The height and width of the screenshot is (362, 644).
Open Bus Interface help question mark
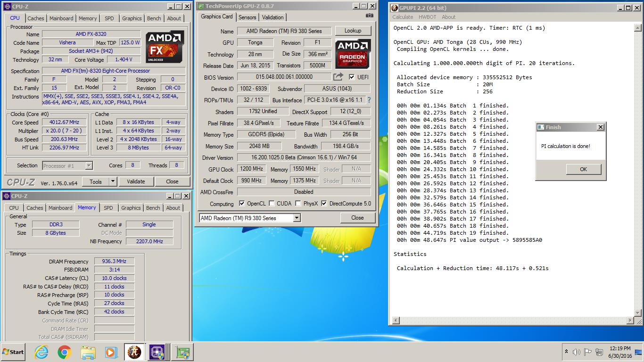[369, 100]
